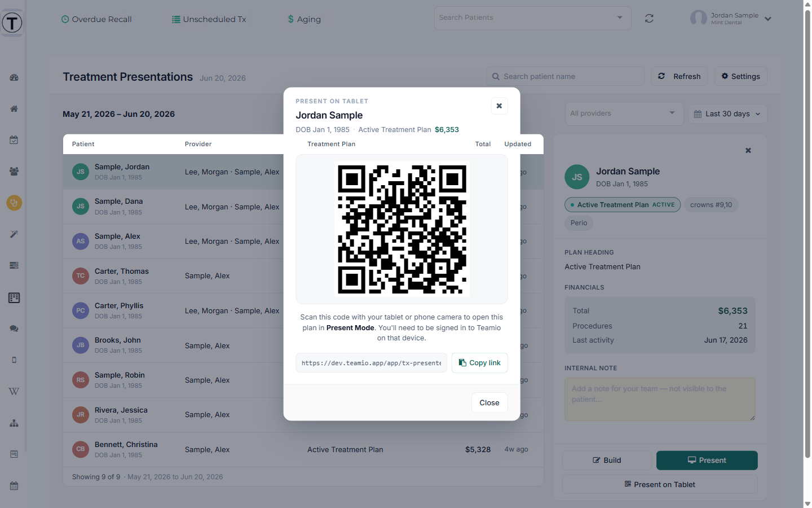Open the W wiki icon in sidebar
The image size is (812, 508).
pyautogui.click(x=14, y=391)
